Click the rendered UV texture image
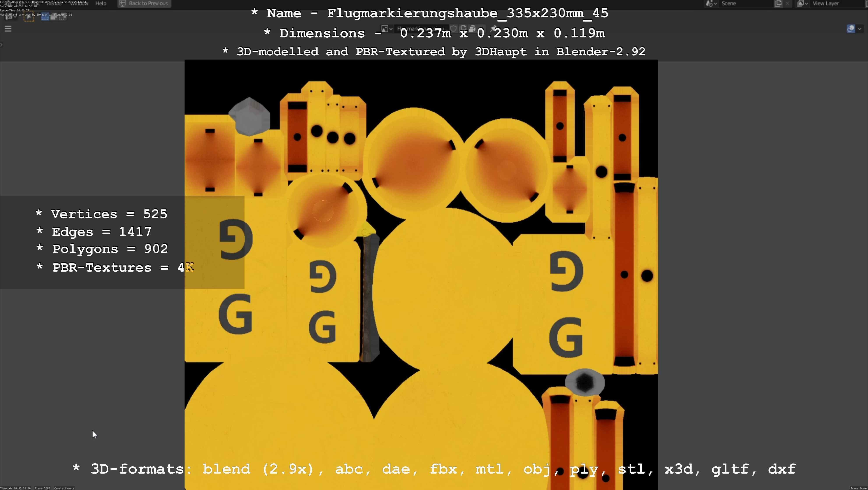The image size is (868, 490). (x=421, y=269)
